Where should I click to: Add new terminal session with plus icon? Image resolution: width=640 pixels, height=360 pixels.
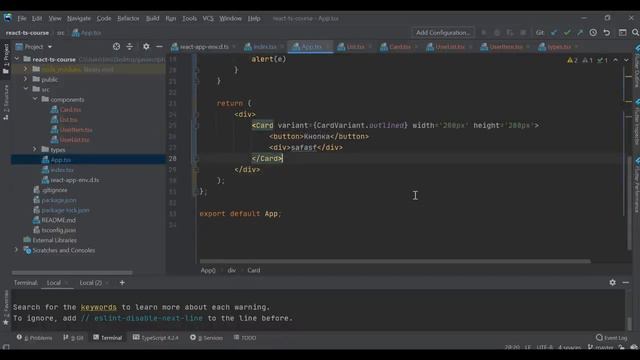point(122,282)
